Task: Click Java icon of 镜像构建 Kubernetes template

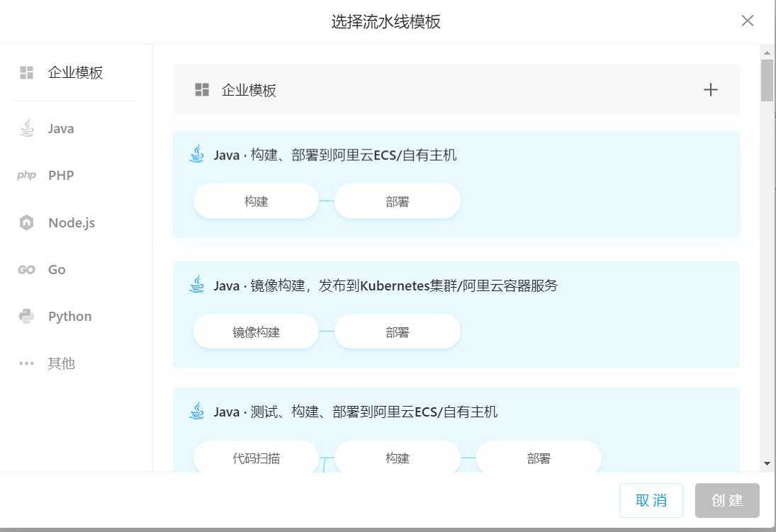Action: pyautogui.click(x=197, y=285)
